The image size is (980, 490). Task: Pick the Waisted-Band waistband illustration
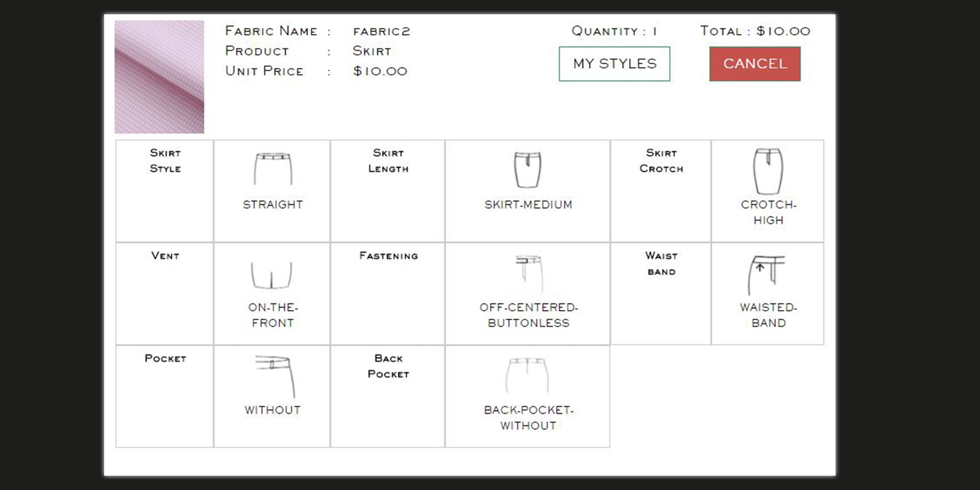tap(766, 275)
